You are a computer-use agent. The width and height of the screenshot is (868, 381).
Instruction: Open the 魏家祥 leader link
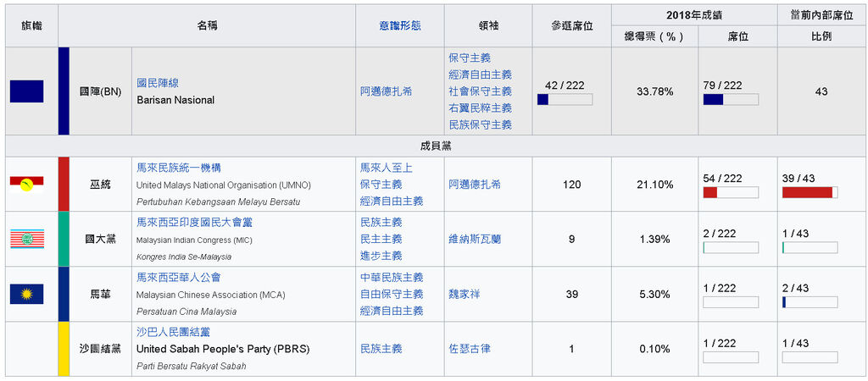[x=464, y=294]
